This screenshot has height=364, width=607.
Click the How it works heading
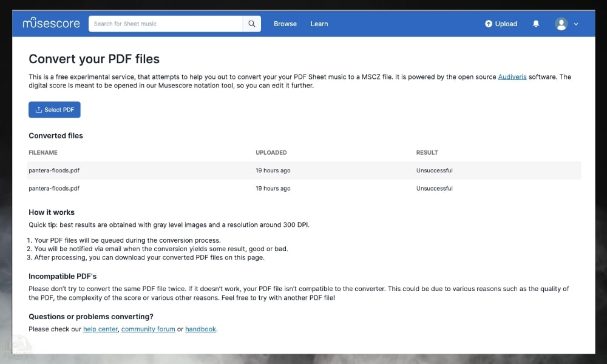click(x=52, y=212)
